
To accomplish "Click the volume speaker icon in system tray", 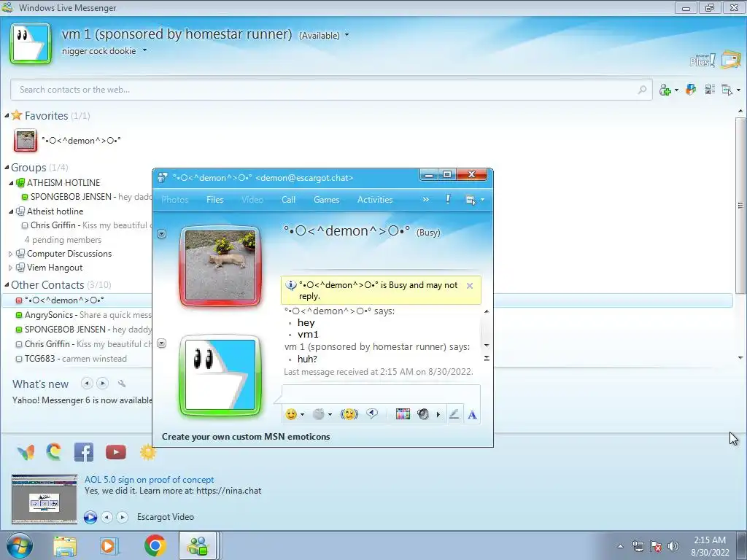I will pos(673,546).
